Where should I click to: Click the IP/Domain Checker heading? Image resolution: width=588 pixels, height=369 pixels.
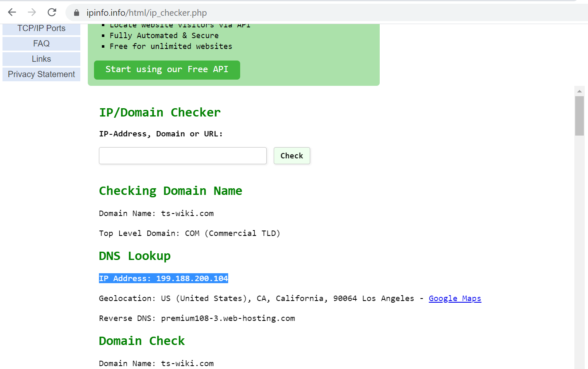[160, 112]
